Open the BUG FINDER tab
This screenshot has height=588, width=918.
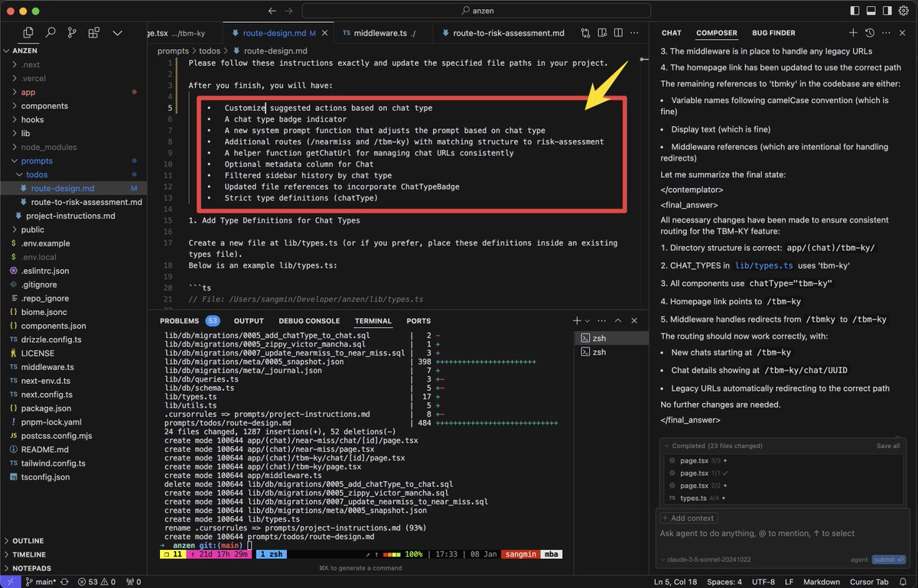point(773,33)
